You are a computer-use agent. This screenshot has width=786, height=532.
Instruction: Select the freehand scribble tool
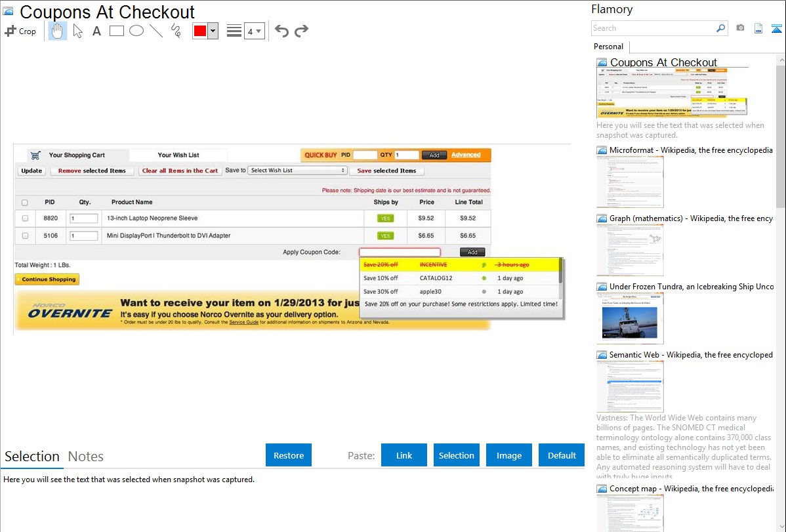176,31
